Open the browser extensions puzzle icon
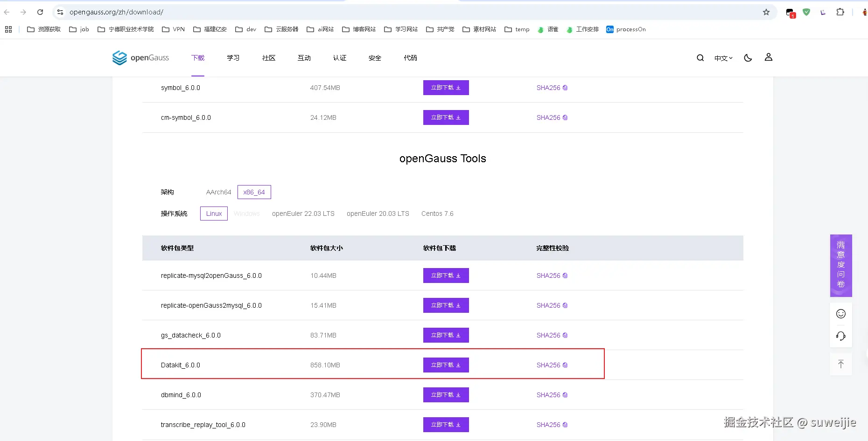The width and height of the screenshot is (868, 441). 840,12
